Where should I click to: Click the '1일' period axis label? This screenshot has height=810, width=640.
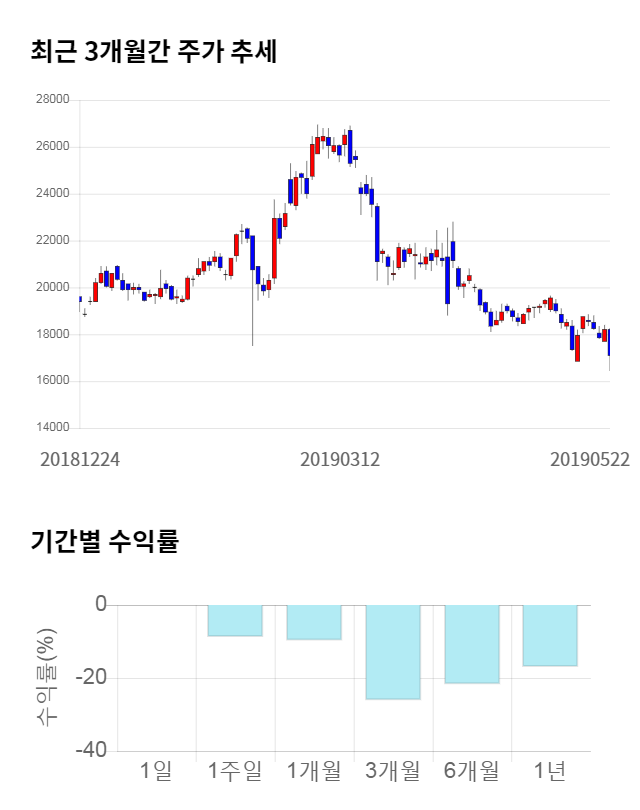pyautogui.click(x=157, y=771)
